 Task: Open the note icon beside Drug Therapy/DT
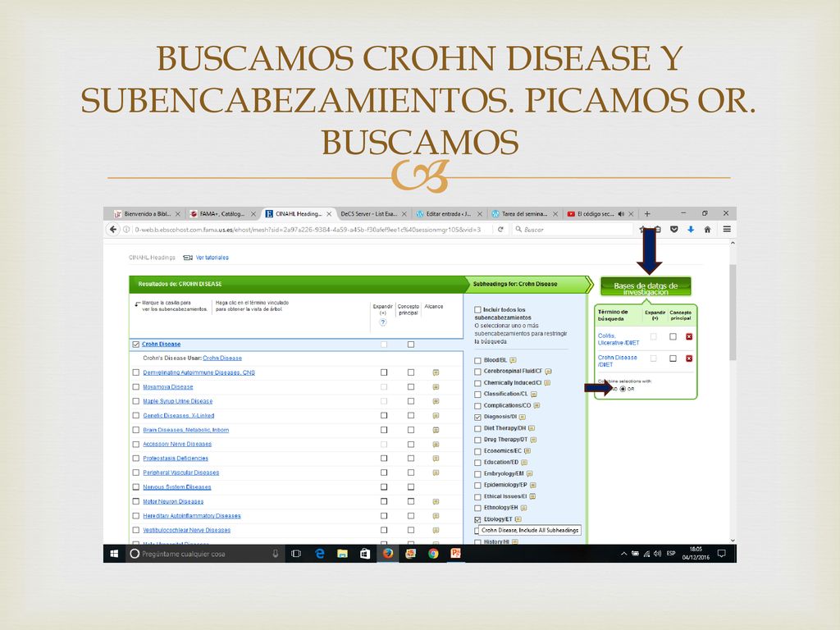click(x=533, y=440)
